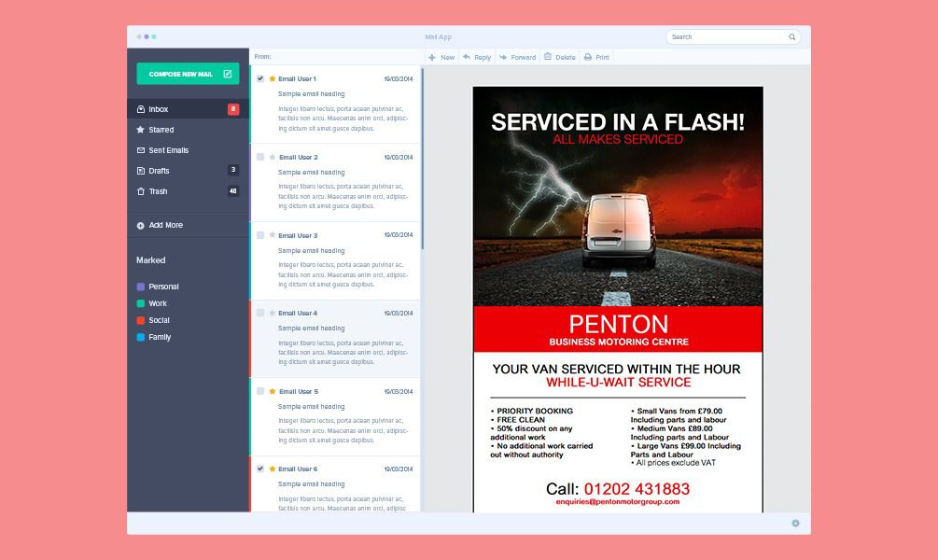
Task: Click the Drafts document icon
Action: [141, 171]
